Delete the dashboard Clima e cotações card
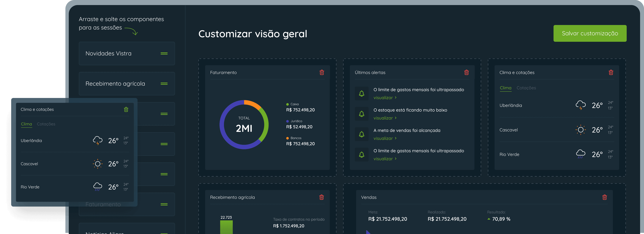This screenshot has height=234, width=644. point(611,72)
